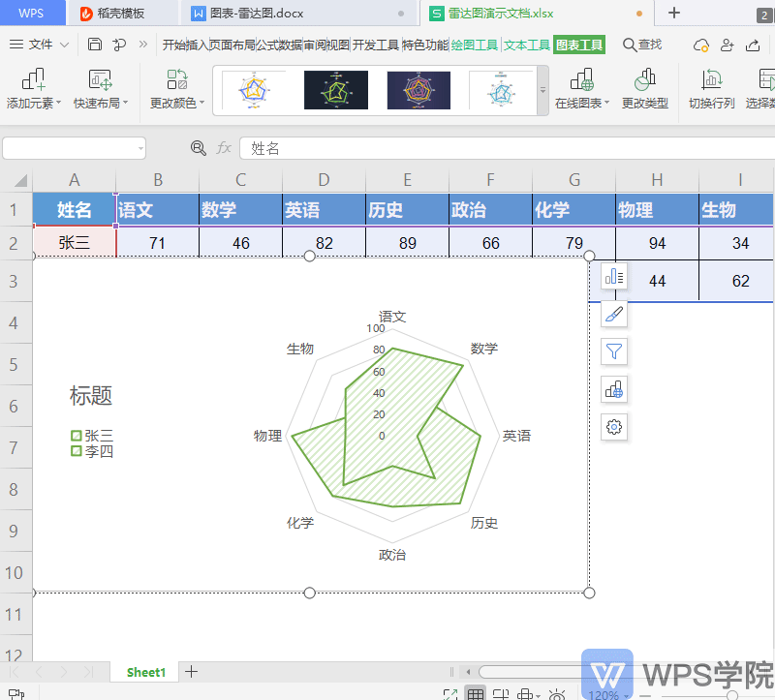Click the 语文 header cell
This screenshot has width=775, height=700.
(158, 210)
